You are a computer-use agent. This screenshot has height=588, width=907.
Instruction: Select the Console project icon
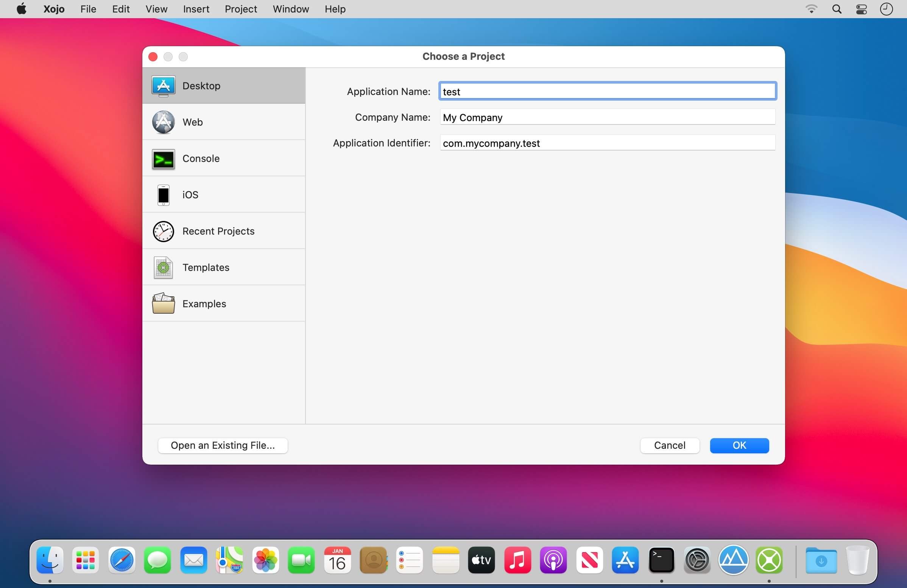tap(163, 159)
